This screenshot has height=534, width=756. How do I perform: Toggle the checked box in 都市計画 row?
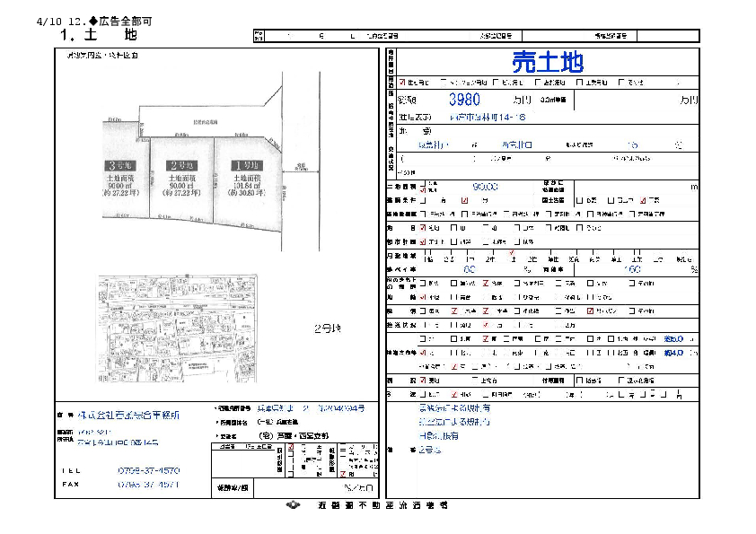point(424,242)
